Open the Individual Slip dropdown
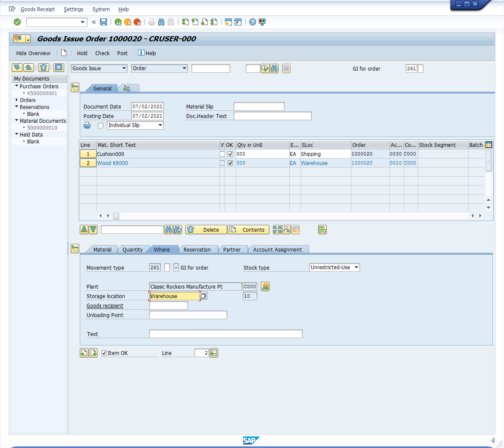The width and height of the screenshot is (504, 448). [160, 125]
